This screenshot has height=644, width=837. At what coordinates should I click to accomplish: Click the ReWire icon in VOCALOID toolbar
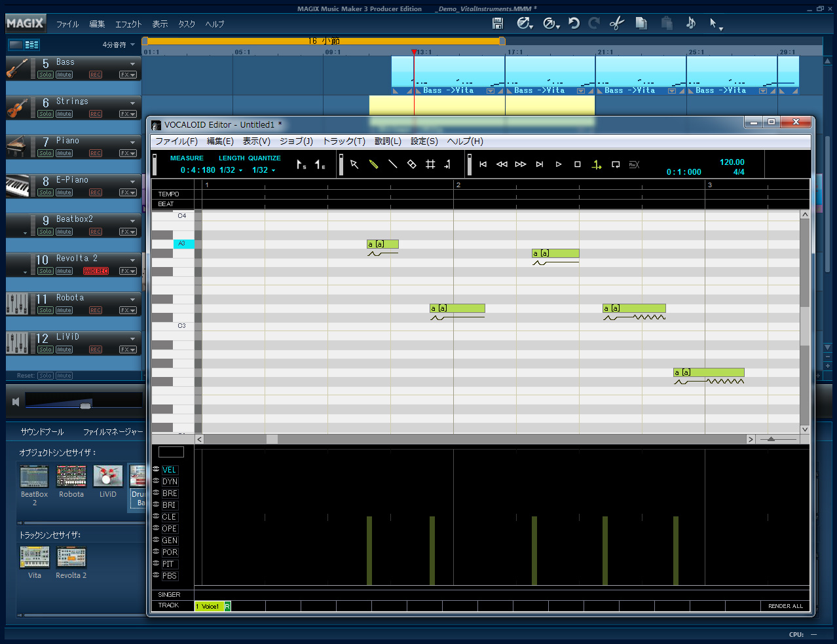click(x=634, y=165)
